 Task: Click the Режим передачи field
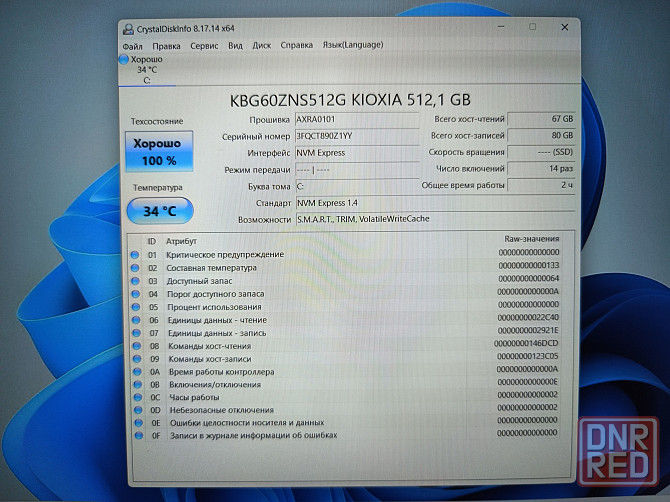click(x=357, y=170)
